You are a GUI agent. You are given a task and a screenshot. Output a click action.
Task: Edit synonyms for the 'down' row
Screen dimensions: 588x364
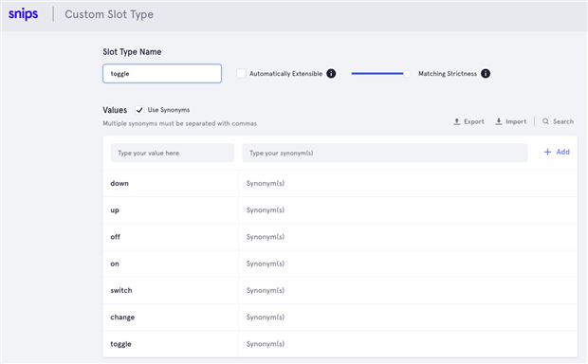point(266,183)
